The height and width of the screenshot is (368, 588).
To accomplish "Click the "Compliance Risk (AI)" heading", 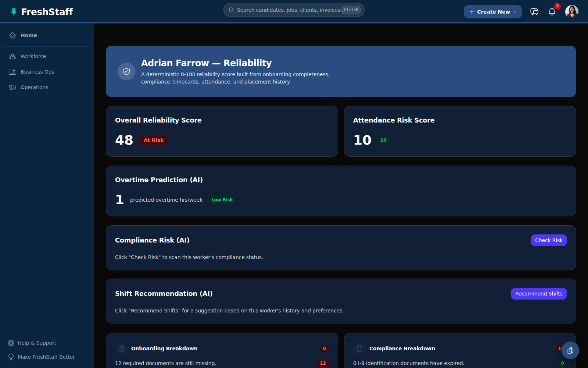I will coord(152,240).
